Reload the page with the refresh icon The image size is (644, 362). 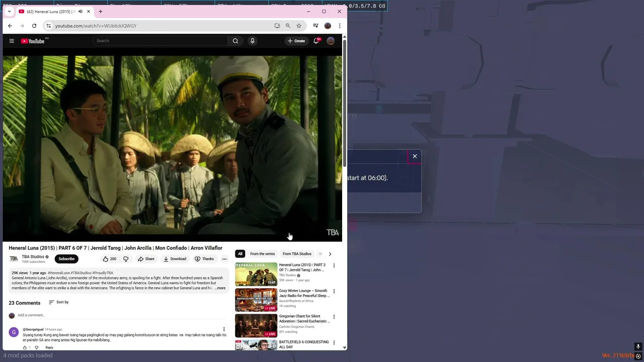(x=34, y=26)
